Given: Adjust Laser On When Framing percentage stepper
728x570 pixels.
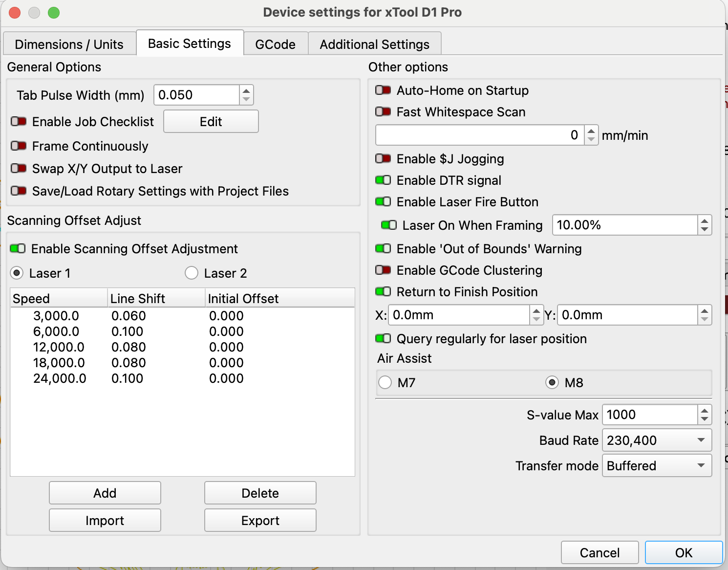Looking at the screenshot, I should click(x=705, y=225).
